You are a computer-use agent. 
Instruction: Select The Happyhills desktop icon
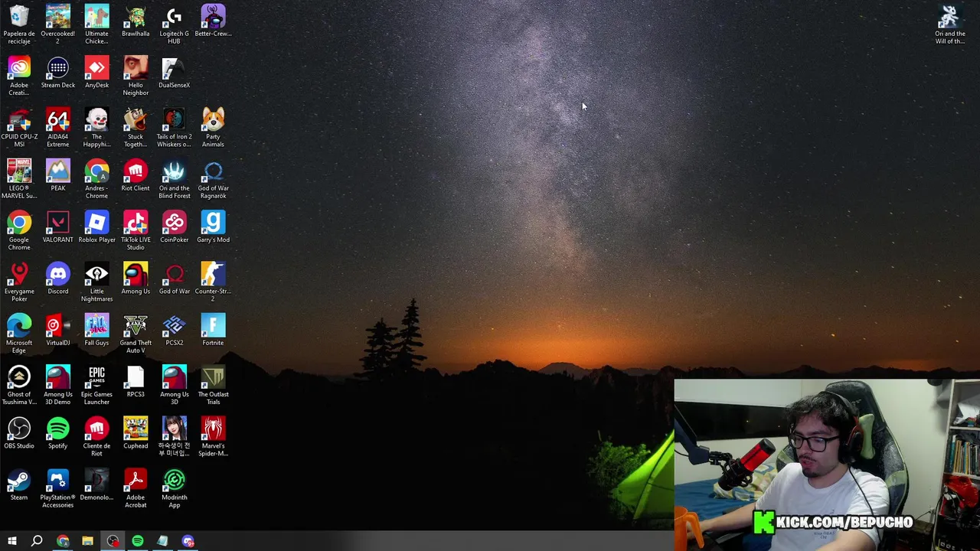click(96, 127)
